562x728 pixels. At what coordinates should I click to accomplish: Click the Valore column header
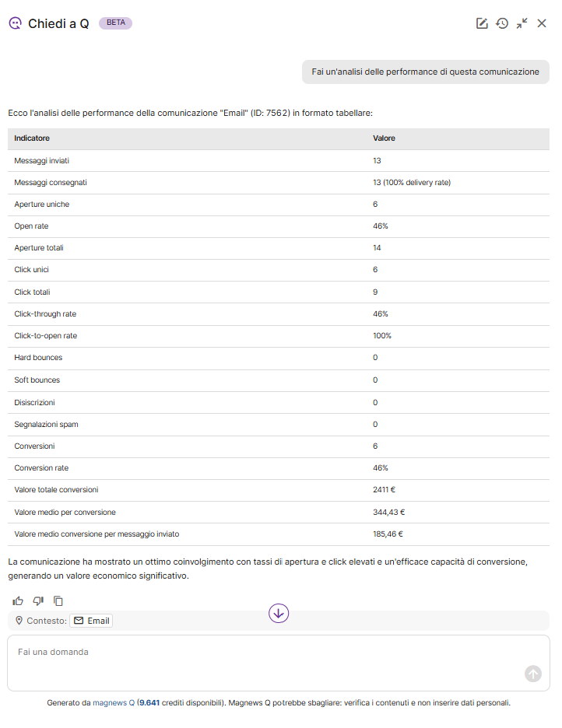coord(384,138)
